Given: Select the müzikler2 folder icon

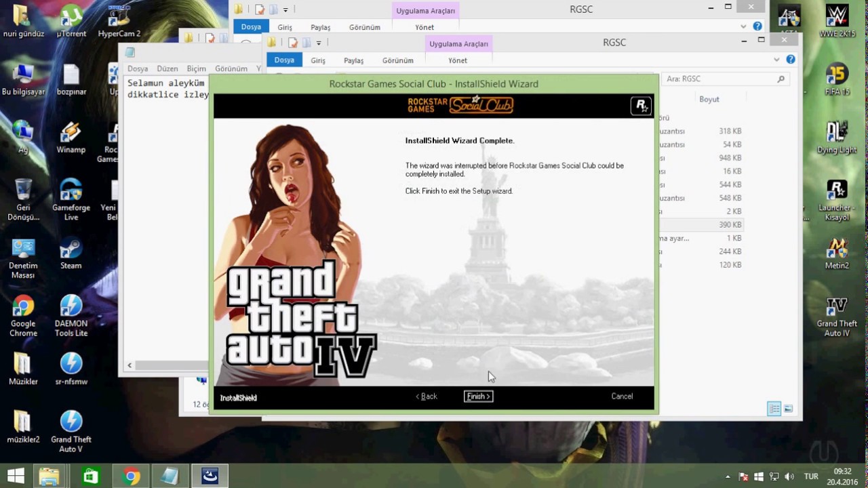Looking at the screenshot, I should (23, 427).
